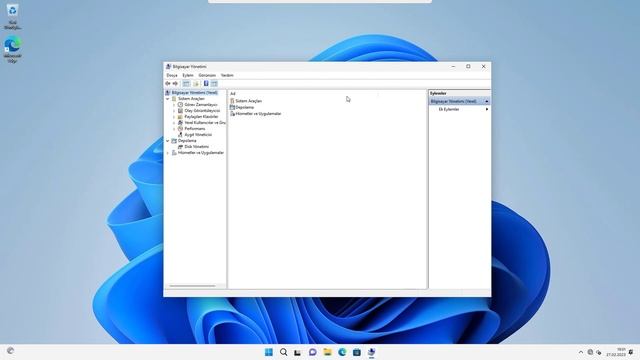Collapse the Depolama tree node
The width and height of the screenshot is (640, 360).
pyautogui.click(x=167, y=140)
